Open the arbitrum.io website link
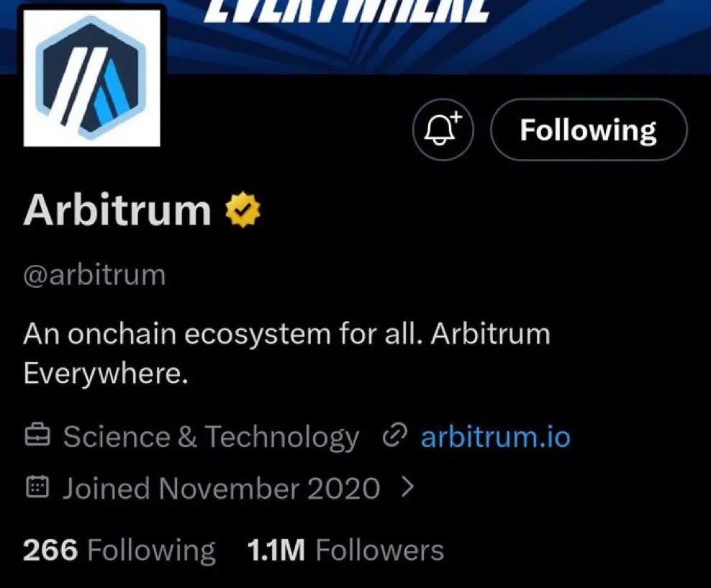This screenshot has width=711, height=588. tap(495, 437)
